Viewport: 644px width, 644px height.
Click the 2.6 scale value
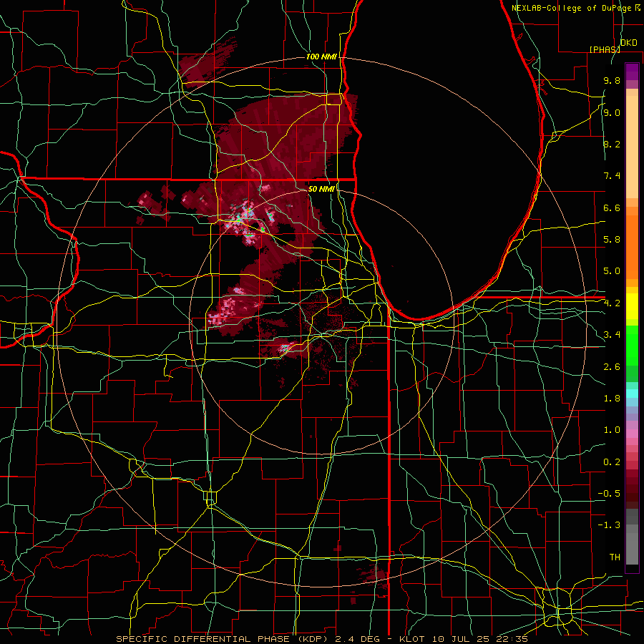pyautogui.click(x=612, y=367)
